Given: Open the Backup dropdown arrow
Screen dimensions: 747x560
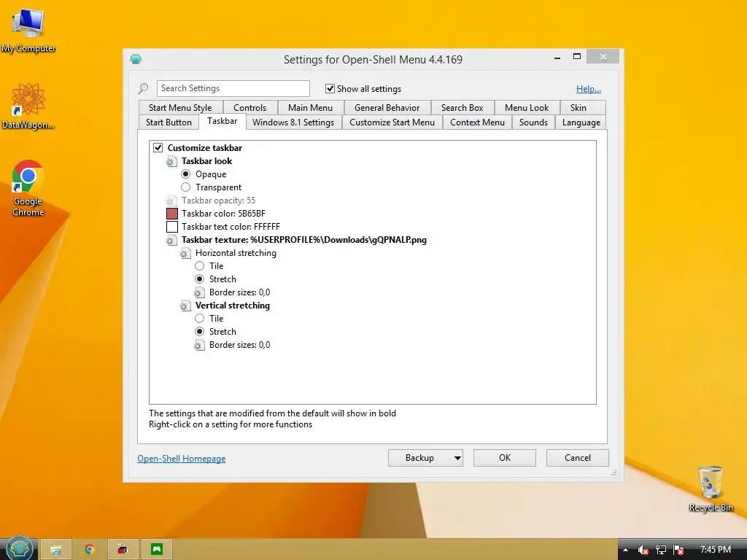Looking at the screenshot, I should click(457, 458).
